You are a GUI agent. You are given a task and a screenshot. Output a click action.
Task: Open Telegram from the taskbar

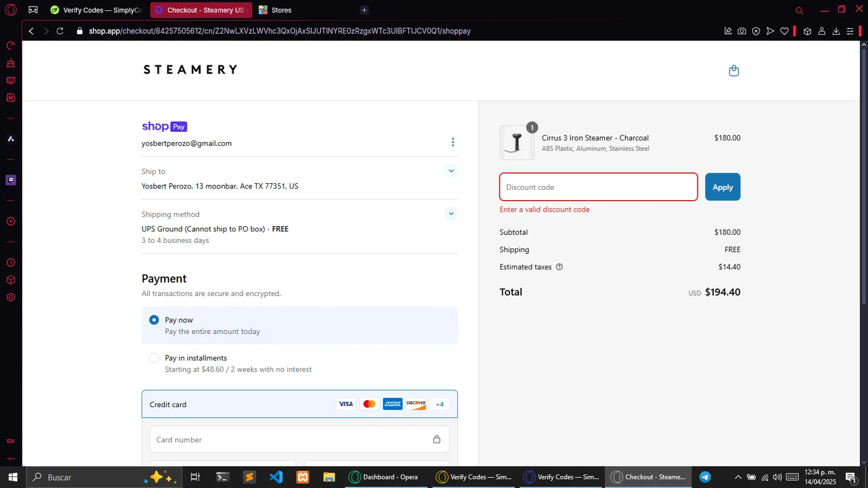pyautogui.click(x=705, y=477)
